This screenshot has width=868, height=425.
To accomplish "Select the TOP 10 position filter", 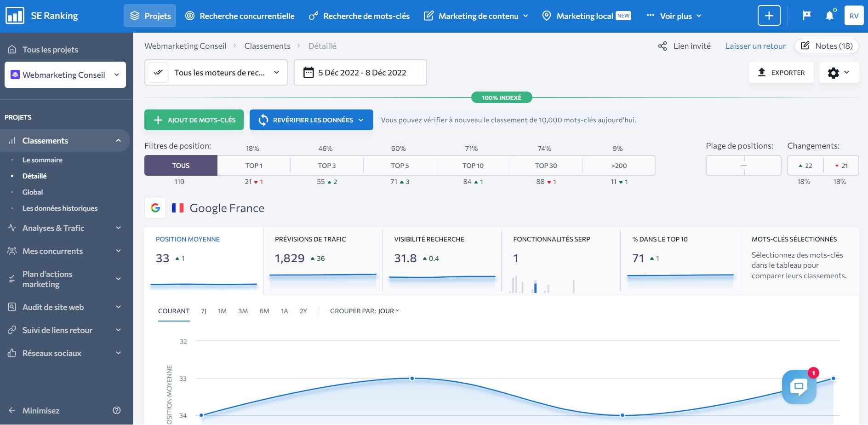I will click(473, 165).
